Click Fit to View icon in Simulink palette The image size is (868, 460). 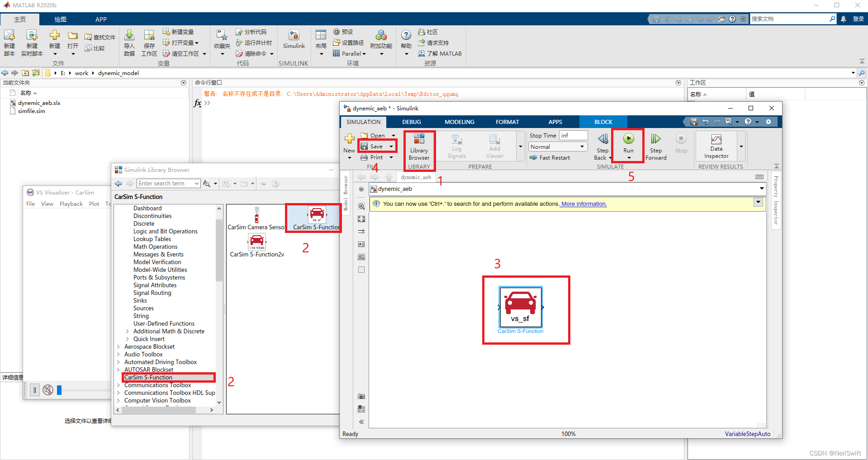point(361,219)
